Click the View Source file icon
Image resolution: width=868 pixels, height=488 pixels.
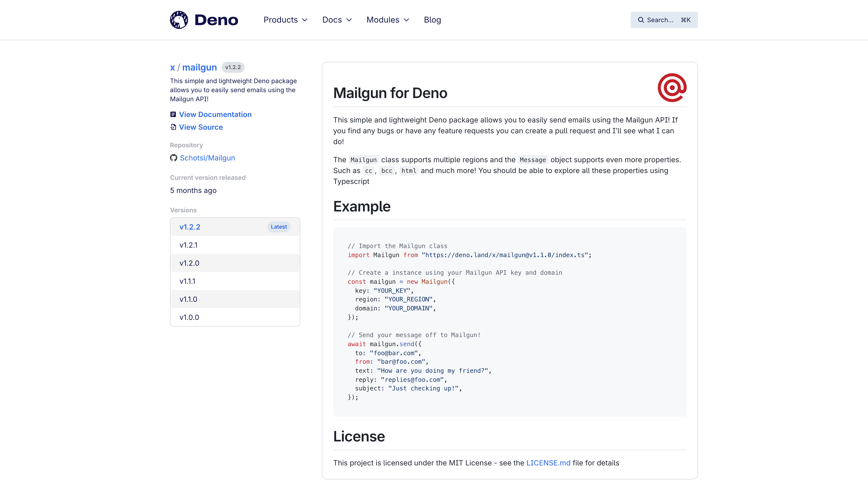tap(173, 127)
